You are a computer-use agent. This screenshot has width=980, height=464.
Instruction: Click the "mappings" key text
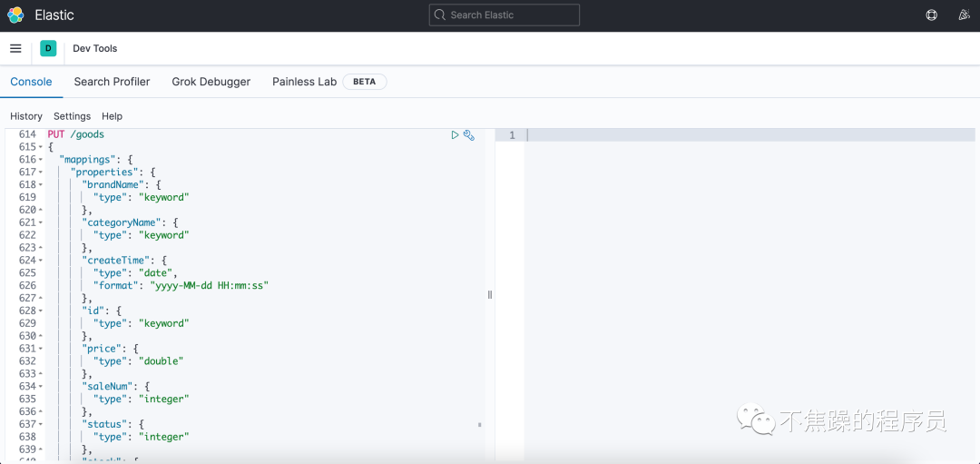click(87, 160)
